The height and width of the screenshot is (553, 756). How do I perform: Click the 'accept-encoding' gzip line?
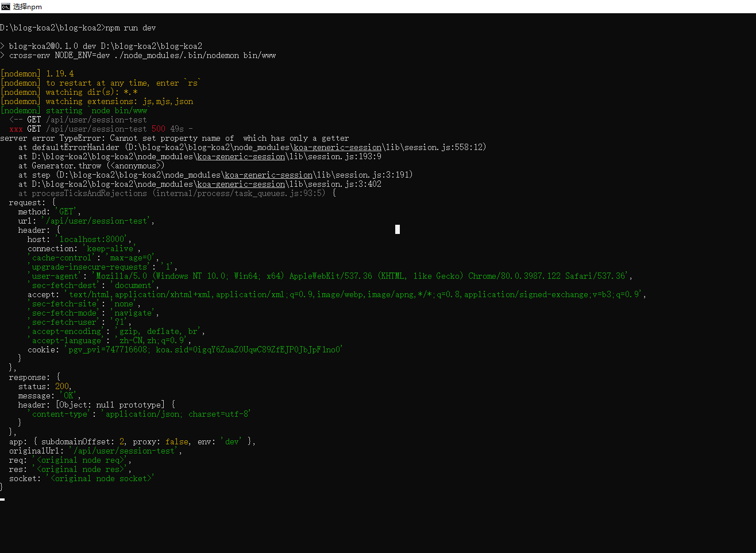(116, 331)
